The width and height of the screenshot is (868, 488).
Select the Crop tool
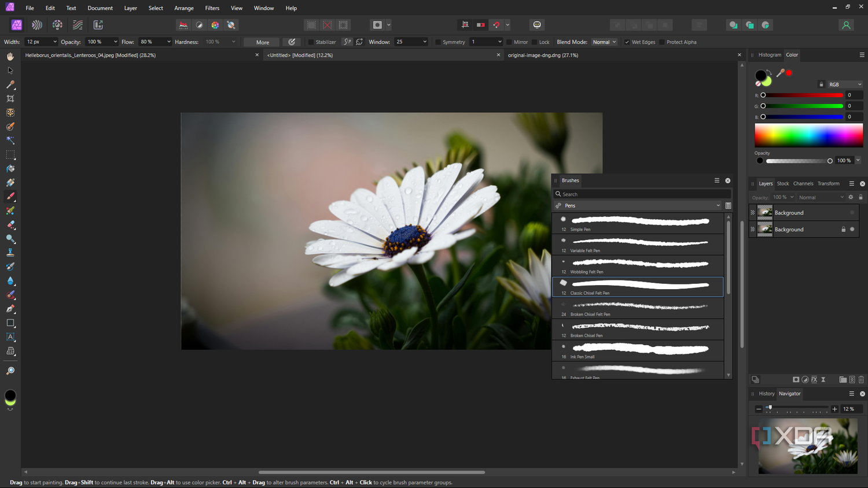click(x=10, y=99)
